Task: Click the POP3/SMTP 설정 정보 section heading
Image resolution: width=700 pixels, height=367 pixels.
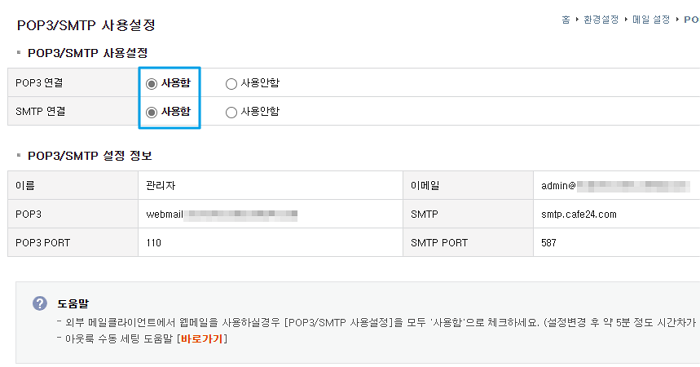Action: (x=90, y=156)
